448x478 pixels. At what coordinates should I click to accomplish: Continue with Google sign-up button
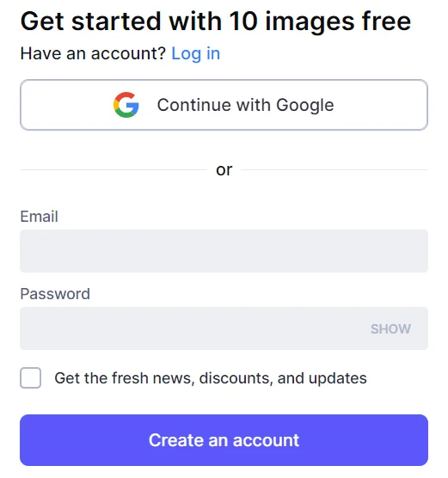[224, 105]
